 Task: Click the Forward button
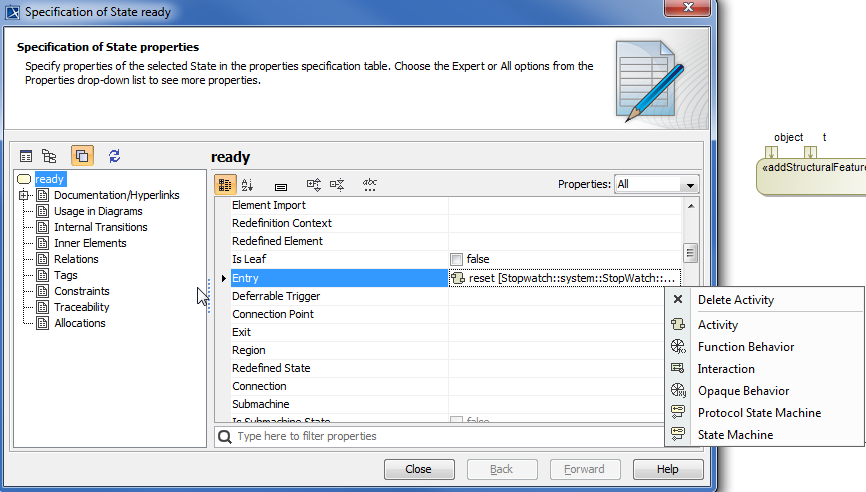point(585,469)
